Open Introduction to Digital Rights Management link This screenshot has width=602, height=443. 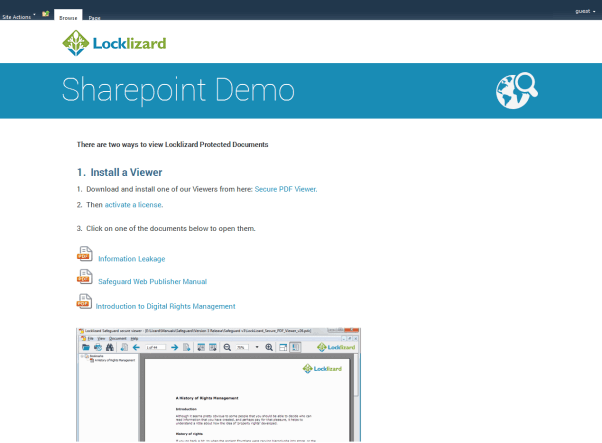click(x=165, y=306)
